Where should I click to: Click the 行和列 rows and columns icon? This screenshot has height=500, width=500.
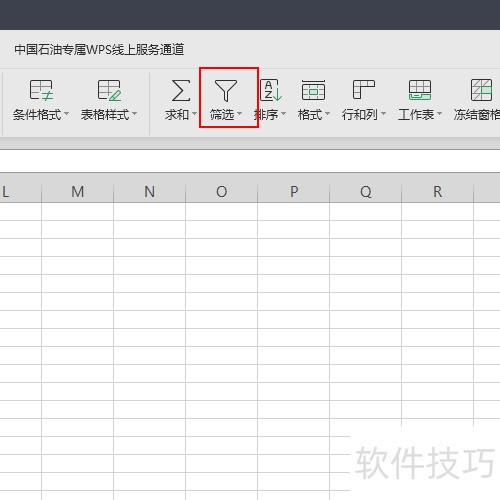[x=364, y=89]
